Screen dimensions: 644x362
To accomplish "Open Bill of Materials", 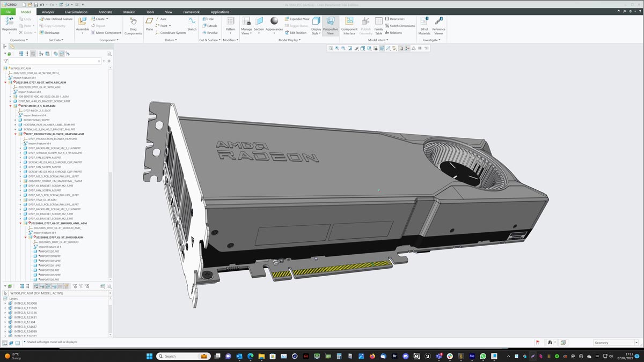I will (x=425, y=25).
